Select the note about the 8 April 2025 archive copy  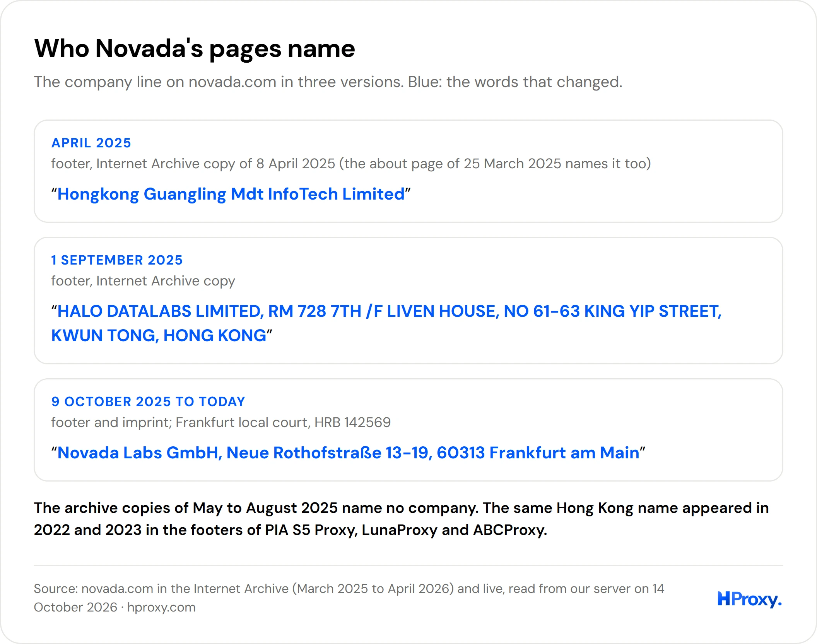coord(351,164)
